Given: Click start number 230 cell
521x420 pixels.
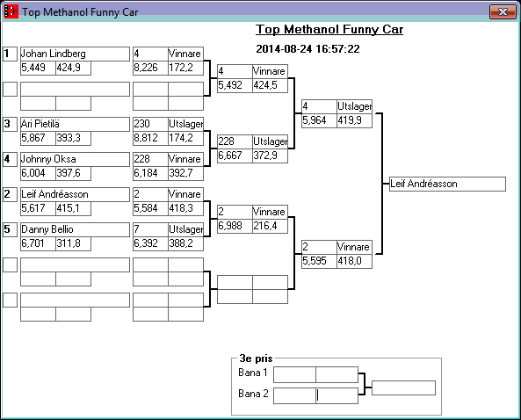Looking at the screenshot, I should pyautogui.click(x=150, y=124).
